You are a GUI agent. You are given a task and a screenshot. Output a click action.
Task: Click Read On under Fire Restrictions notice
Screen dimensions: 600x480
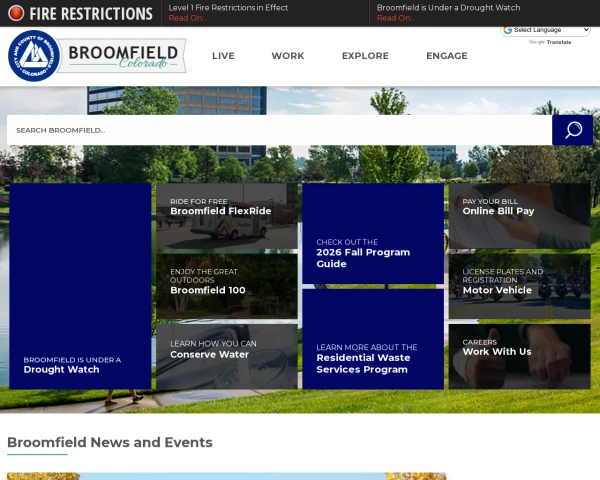tap(187, 18)
